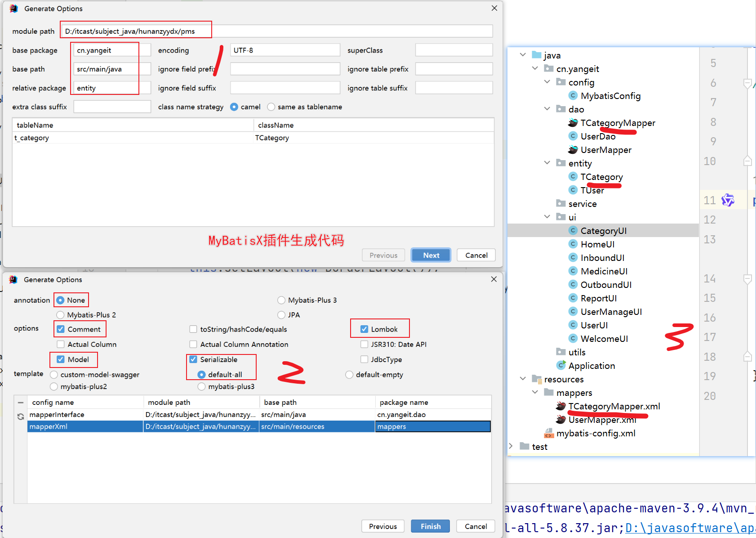Expand the test folder

pos(511,447)
